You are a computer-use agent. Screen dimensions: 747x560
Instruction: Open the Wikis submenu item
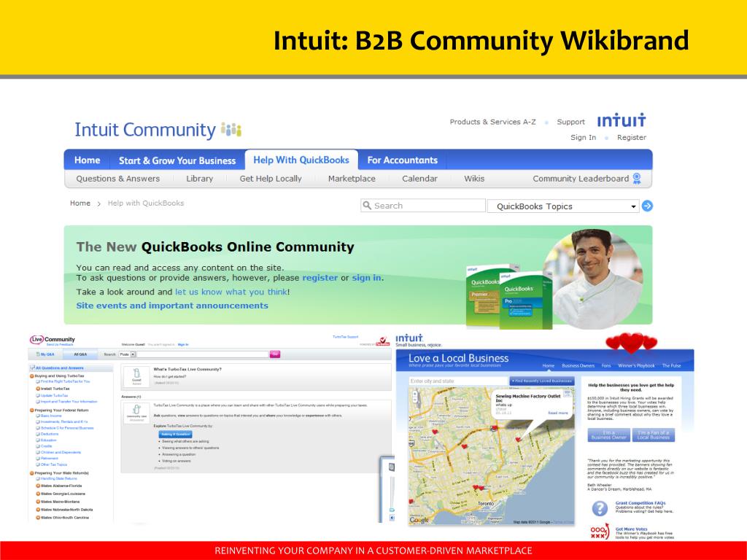474,179
